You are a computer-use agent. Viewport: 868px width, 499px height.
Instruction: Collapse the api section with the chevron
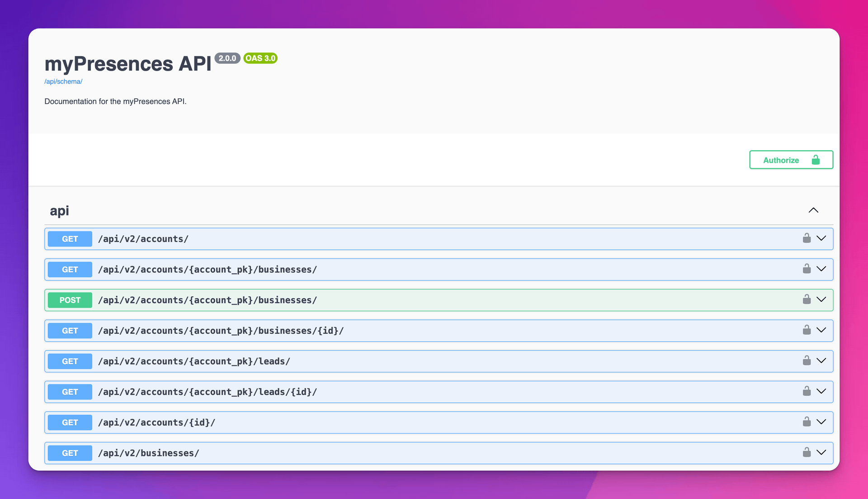(x=813, y=210)
